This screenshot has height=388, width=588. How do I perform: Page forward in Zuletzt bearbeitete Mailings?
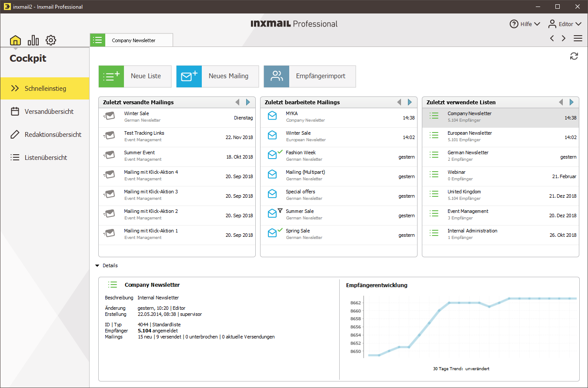tap(410, 102)
